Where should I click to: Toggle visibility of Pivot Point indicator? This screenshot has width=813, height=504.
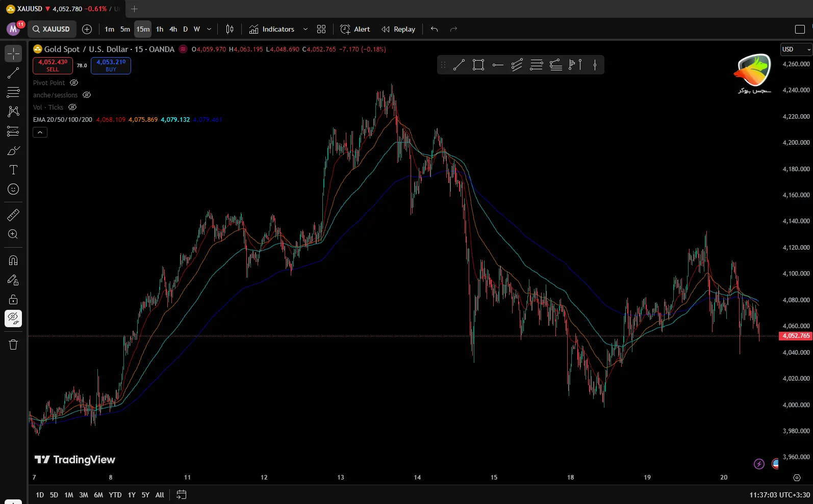[x=74, y=83]
